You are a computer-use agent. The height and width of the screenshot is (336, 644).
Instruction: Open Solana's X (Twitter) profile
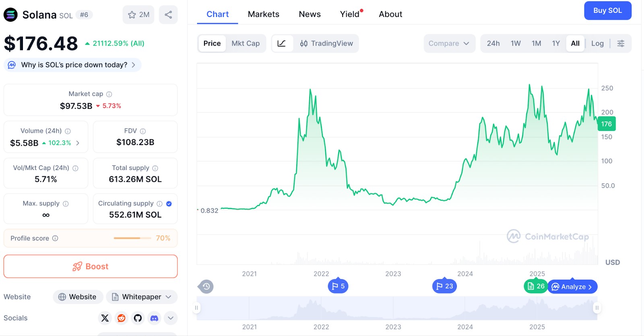[x=105, y=318]
